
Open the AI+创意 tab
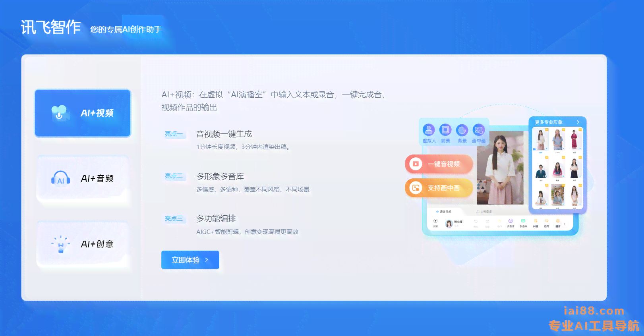83,244
